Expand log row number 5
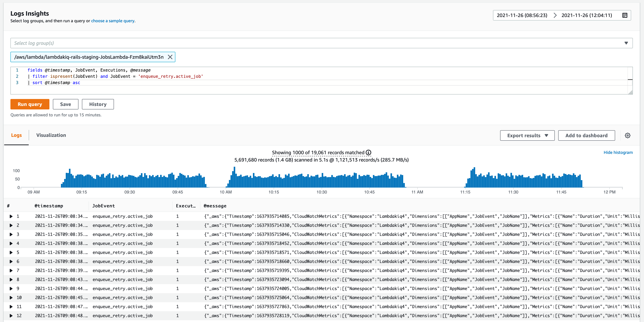 (x=11, y=252)
